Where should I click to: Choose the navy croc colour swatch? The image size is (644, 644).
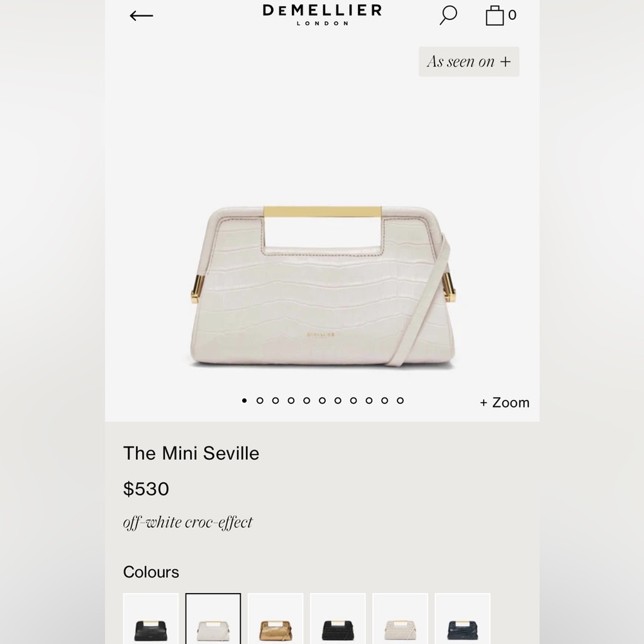(x=463, y=618)
